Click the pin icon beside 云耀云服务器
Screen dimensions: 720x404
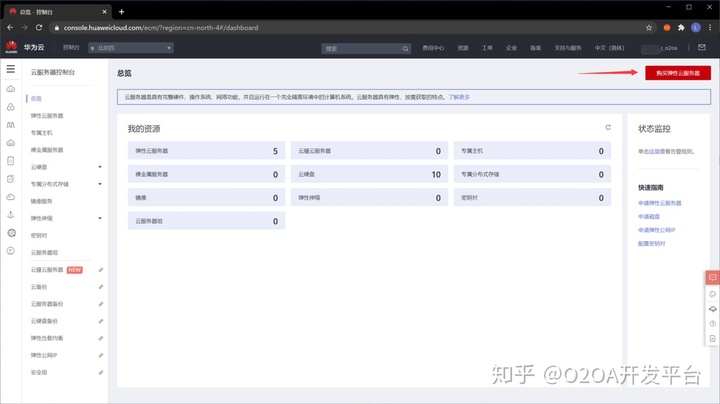(101, 270)
